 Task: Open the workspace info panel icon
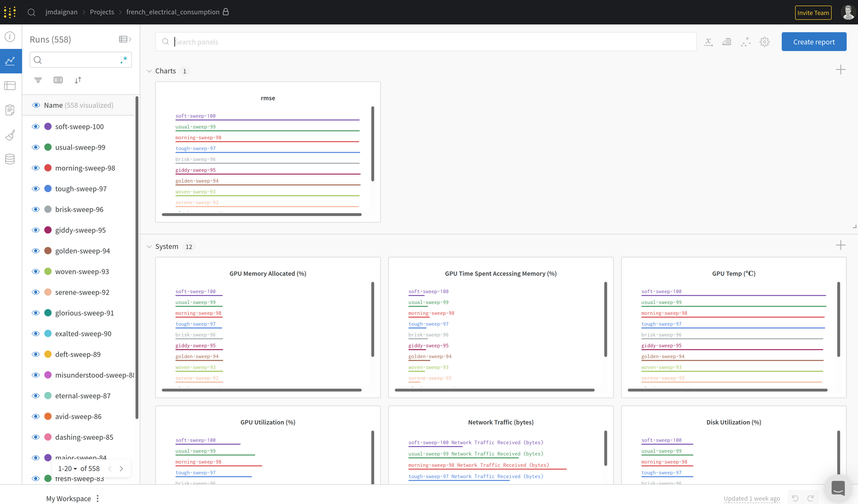coord(10,36)
